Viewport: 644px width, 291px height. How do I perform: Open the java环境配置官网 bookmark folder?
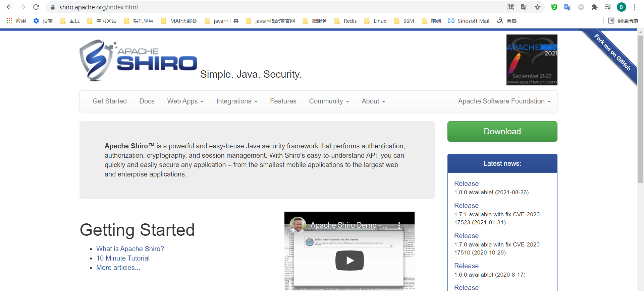[x=270, y=21]
